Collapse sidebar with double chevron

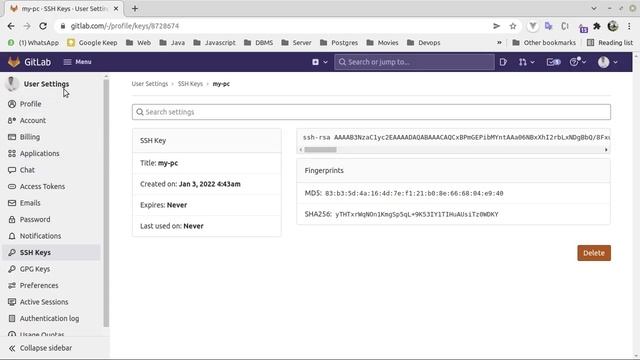point(12,348)
